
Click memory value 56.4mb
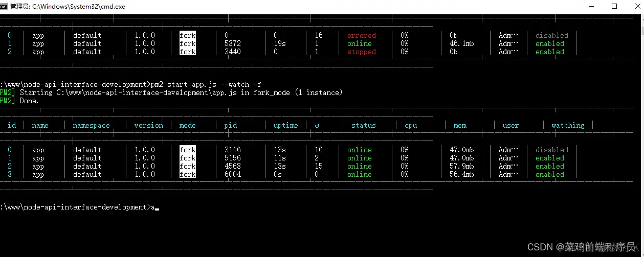tap(462, 174)
